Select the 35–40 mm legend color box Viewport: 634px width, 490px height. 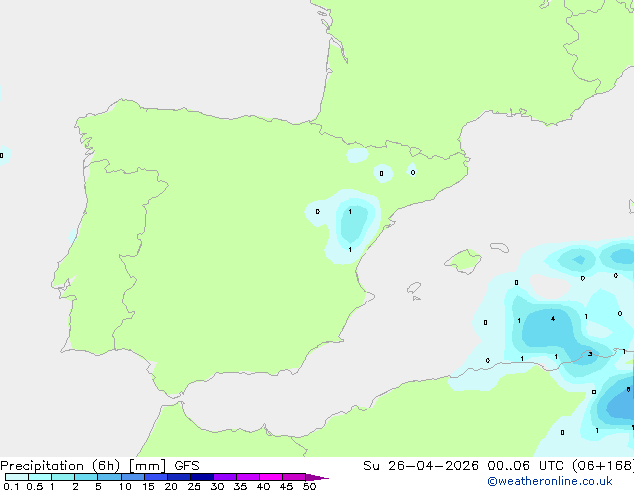[248, 477]
